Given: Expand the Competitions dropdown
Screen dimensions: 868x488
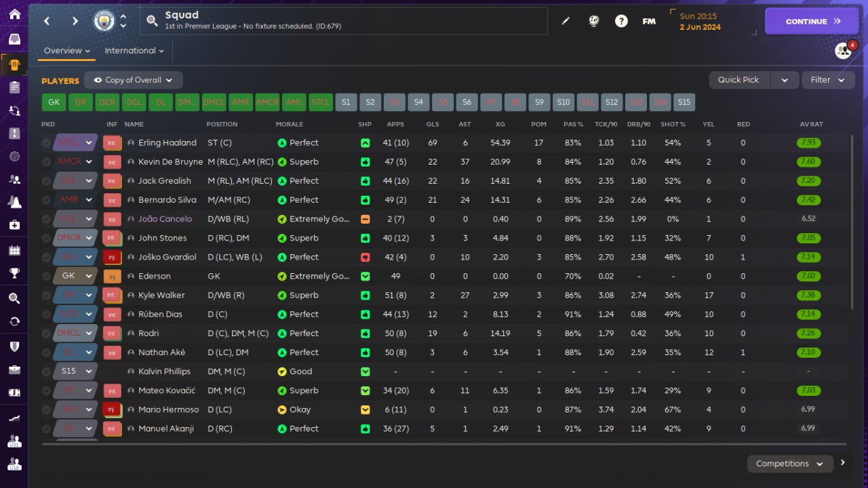Looking at the screenshot, I should [x=790, y=464].
